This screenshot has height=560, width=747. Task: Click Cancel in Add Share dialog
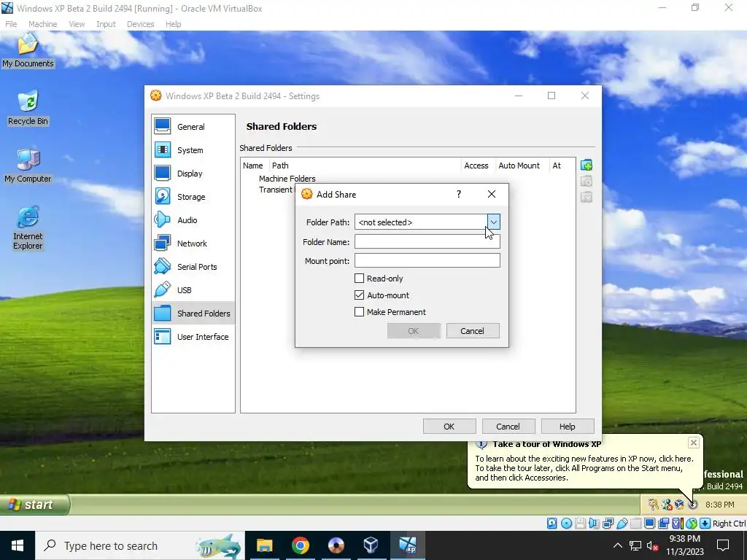472,331
